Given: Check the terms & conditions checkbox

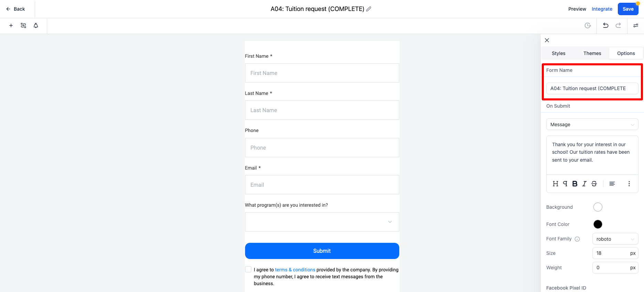Looking at the screenshot, I should click(x=248, y=269).
